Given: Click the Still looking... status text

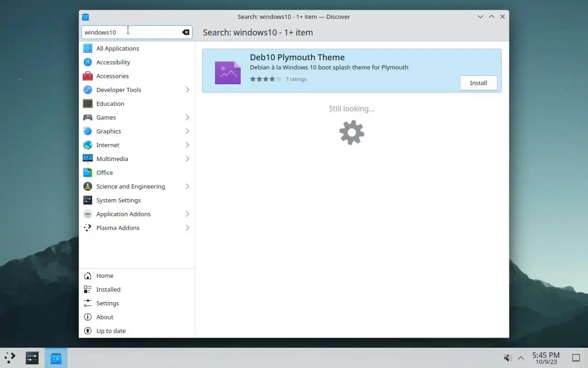Looking at the screenshot, I should tap(351, 109).
